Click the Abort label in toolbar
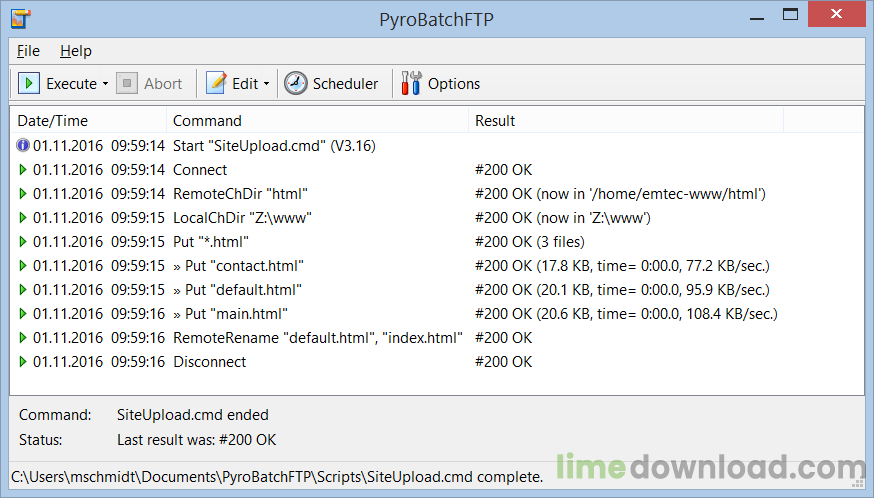 pyautogui.click(x=163, y=84)
